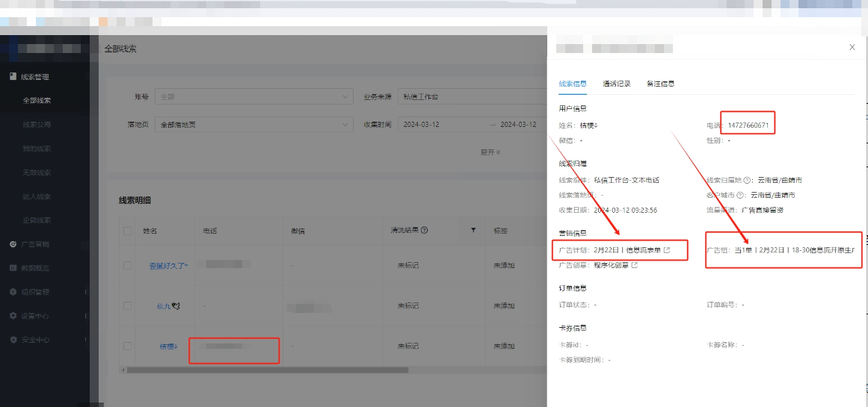Open the external link icon next to 程序化创意
868x407 pixels.
point(635,265)
